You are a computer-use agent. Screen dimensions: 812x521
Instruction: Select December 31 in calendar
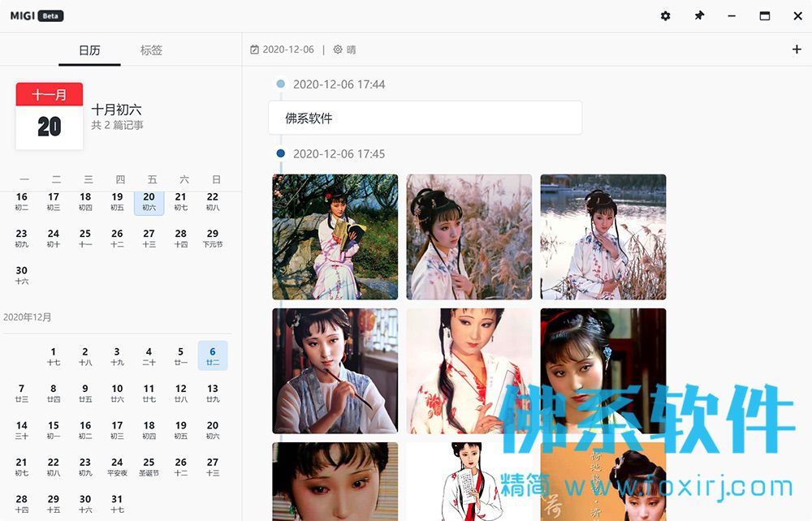pos(117,503)
